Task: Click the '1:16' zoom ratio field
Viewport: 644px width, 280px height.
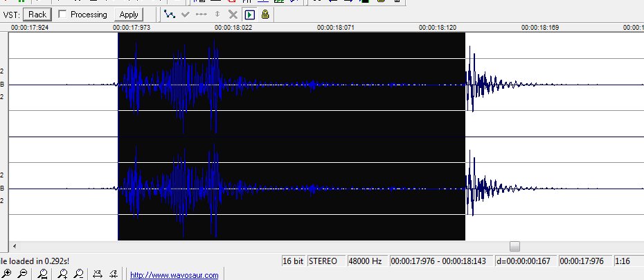Action: [x=628, y=261]
